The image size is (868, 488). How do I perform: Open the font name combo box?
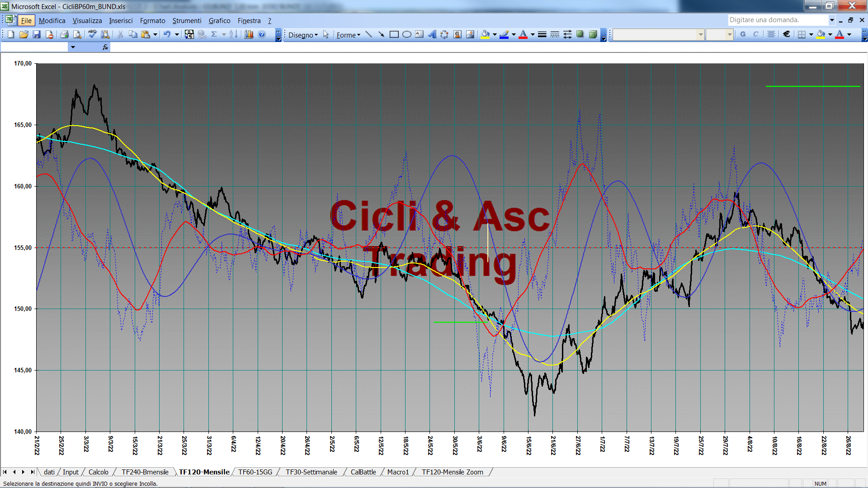coord(658,34)
